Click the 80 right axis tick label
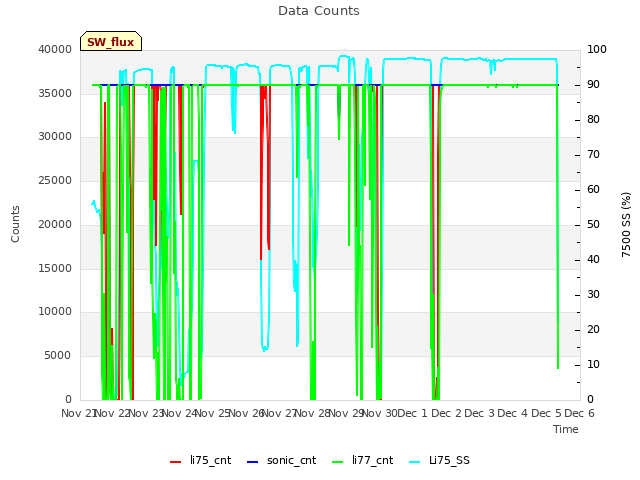The image size is (640, 480). tap(593, 120)
